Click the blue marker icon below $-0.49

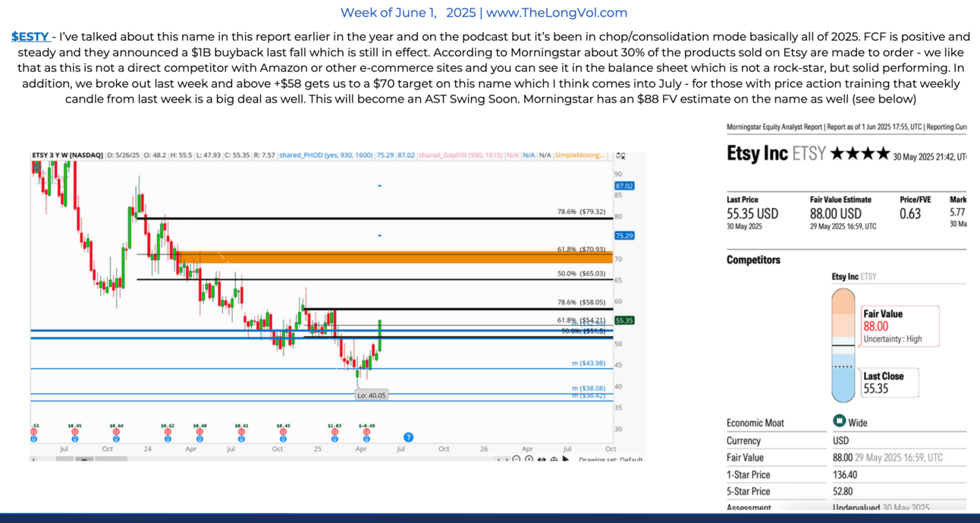(366, 439)
